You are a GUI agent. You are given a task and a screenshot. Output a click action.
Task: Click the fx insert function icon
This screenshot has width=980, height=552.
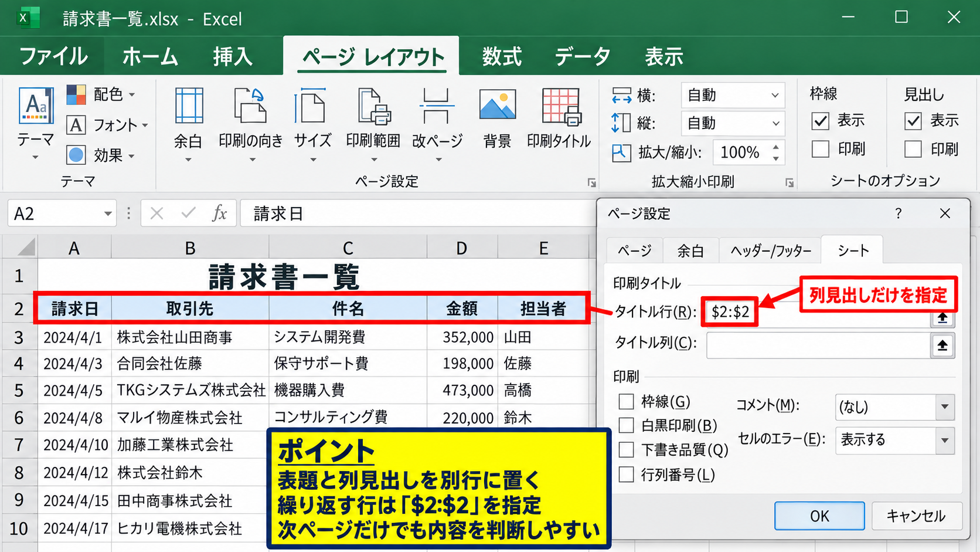[219, 214]
